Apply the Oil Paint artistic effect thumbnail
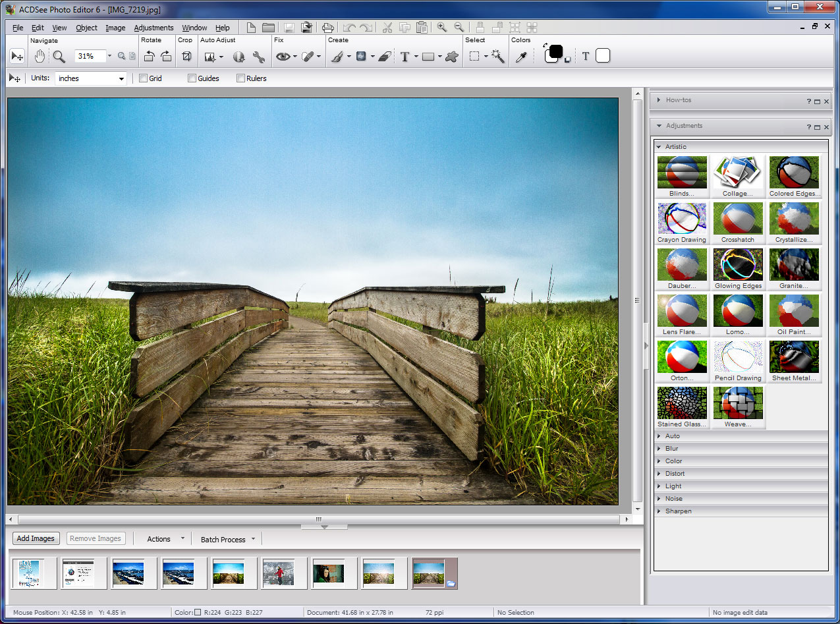The image size is (840, 624). [794, 312]
